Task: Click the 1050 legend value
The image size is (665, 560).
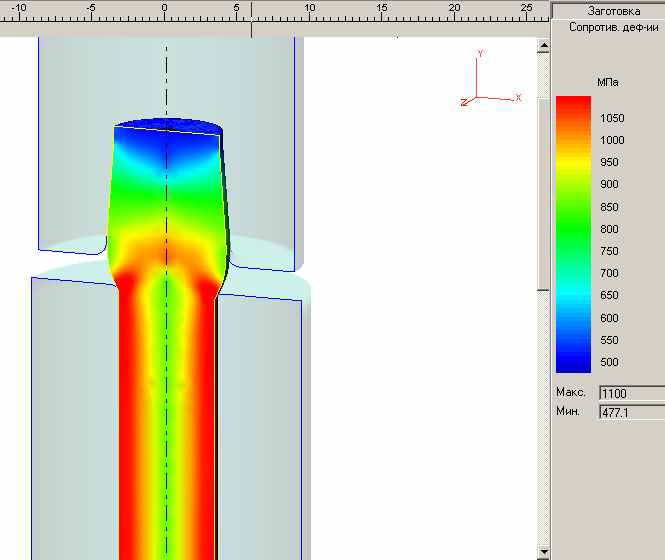Action: [612, 118]
